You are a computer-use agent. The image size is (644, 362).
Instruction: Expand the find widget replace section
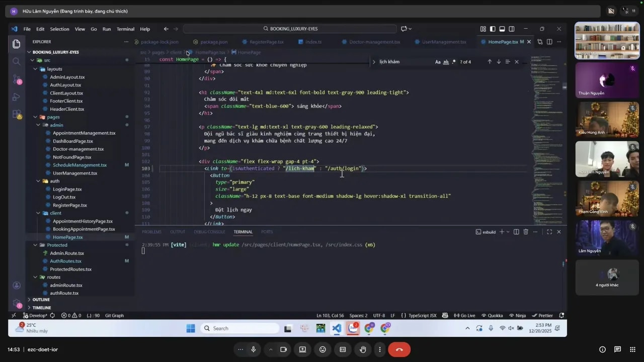[x=374, y=61]
